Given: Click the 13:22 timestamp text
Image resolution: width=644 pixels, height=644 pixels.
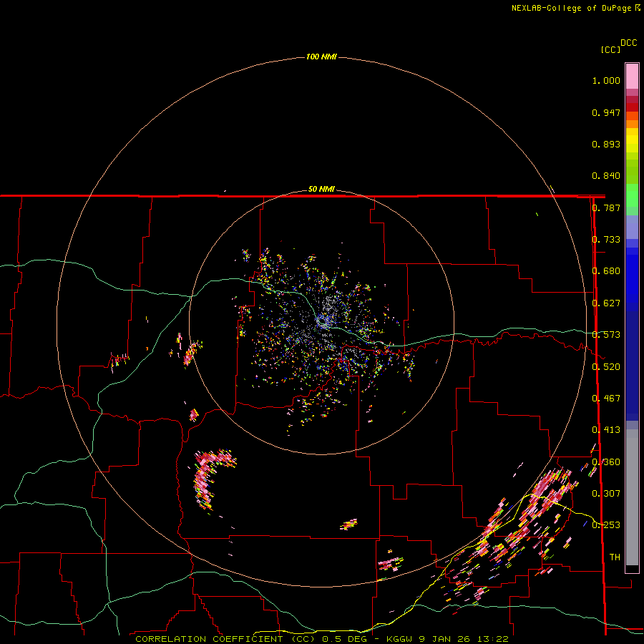Looking at the screenshot, I should coord(493,639).
